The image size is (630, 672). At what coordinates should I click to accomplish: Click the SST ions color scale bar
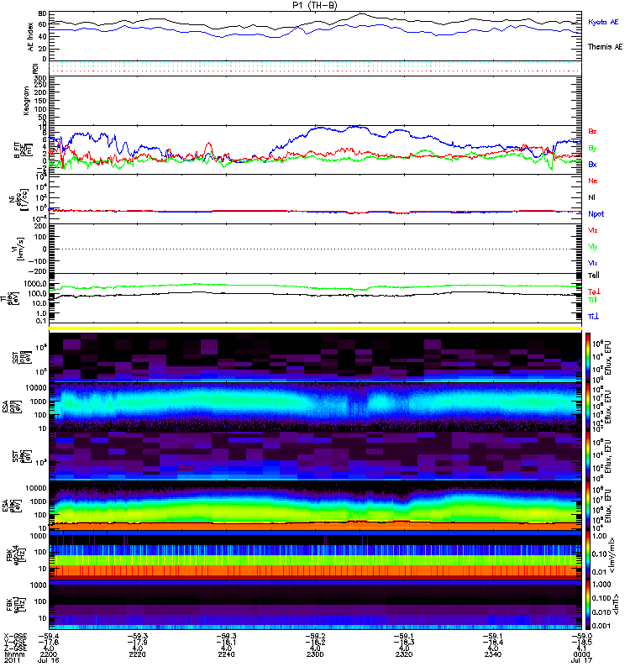[x=588, y=358]
